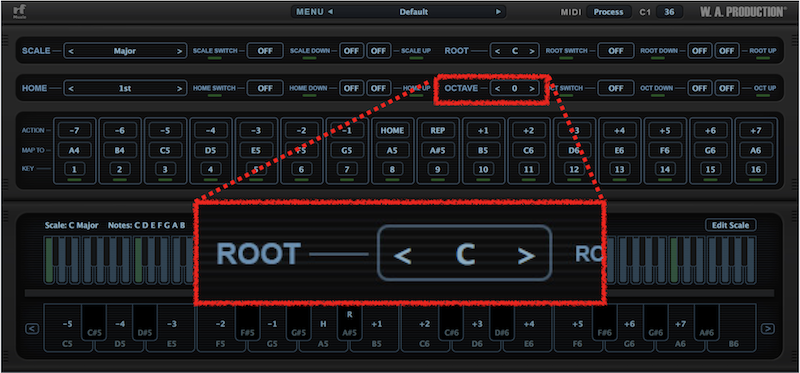Screen dimensions: 800x373
Task: Toggle the ROOT DOWN OFF button
Action: pyautogui.click(x=699, y=51)
